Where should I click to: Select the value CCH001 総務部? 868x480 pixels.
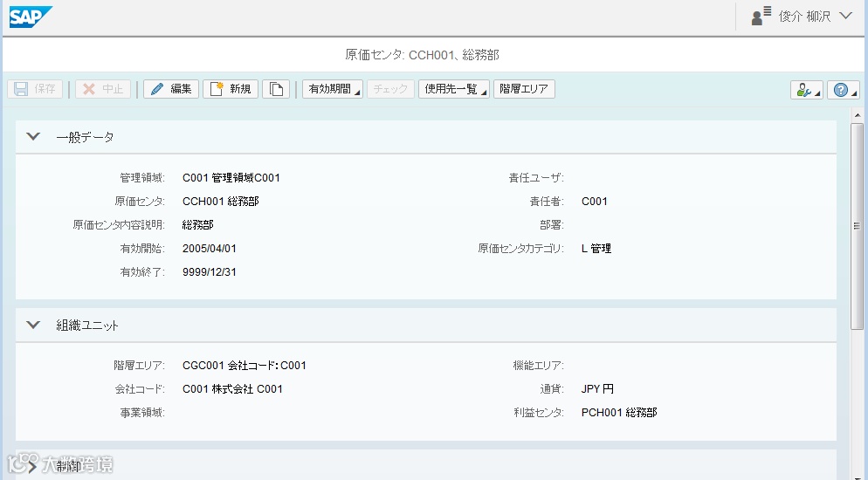221,202
